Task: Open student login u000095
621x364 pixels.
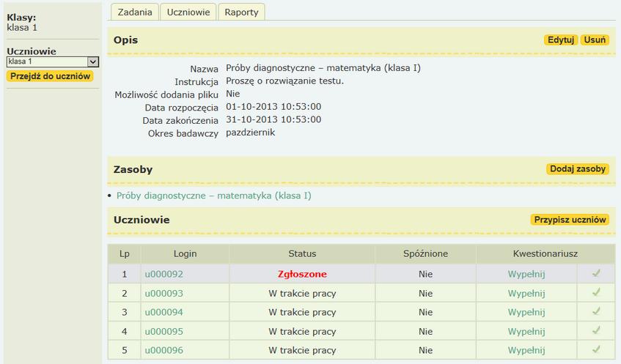Action: tap(164, 331)
